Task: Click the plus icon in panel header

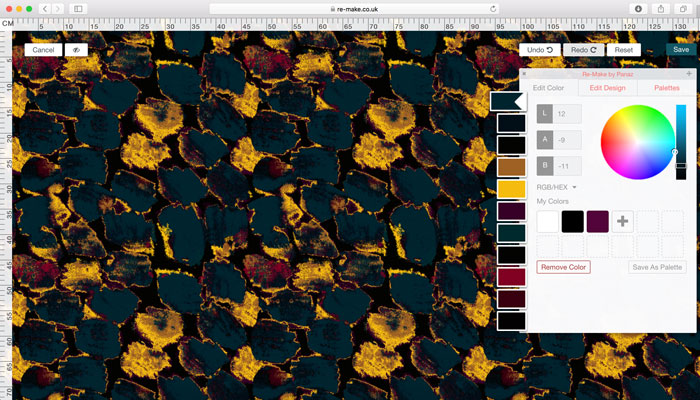Action: tap(689, 74)
